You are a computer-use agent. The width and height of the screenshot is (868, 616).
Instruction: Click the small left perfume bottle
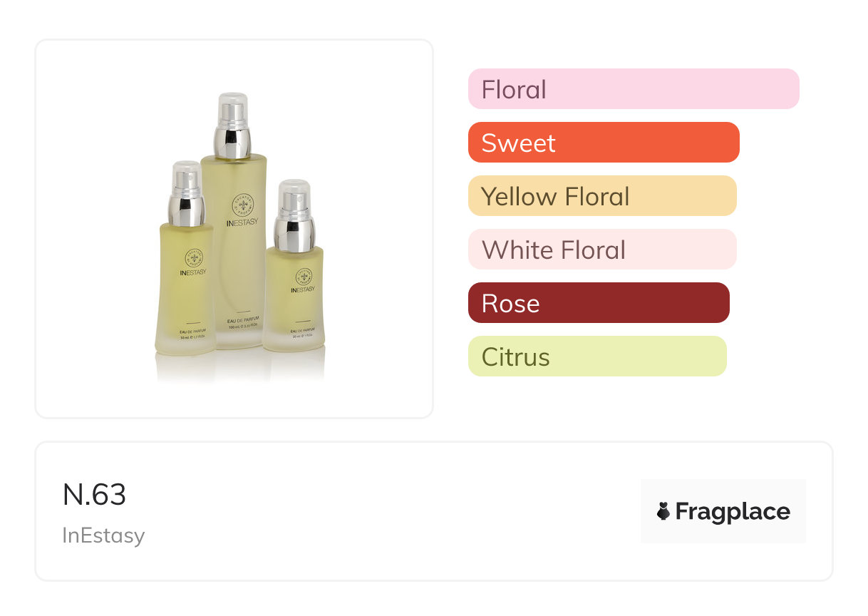[x=185, y=299]
